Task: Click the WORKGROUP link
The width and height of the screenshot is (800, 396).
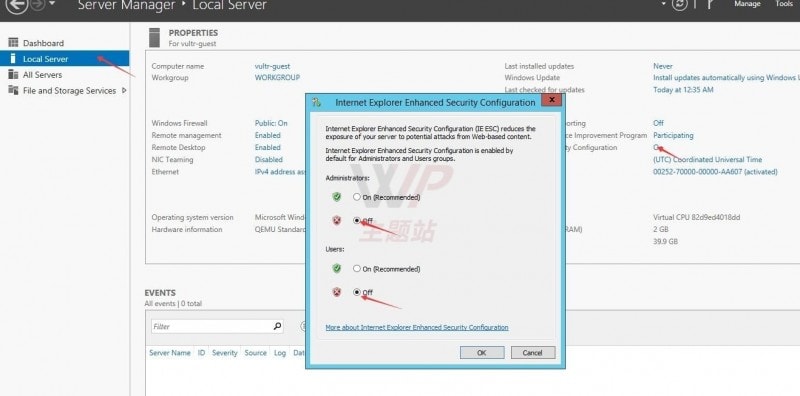Action: (x=277, y=78)
